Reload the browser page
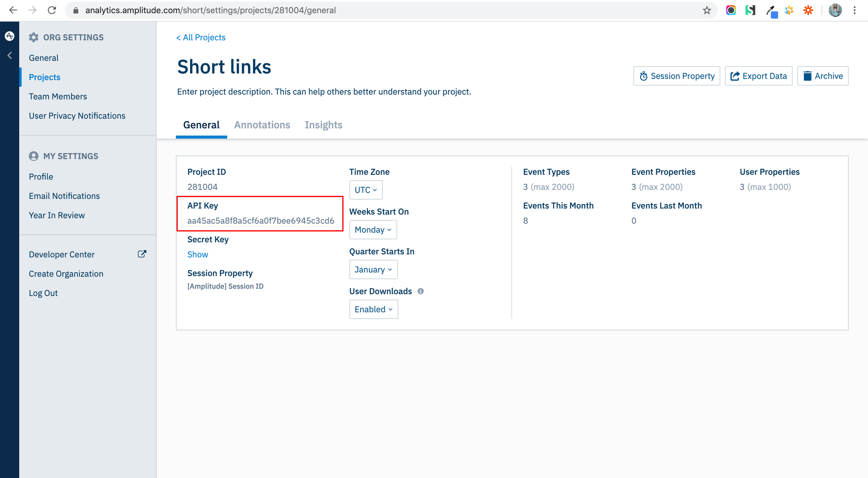868x478 pixels. point(52,10)
